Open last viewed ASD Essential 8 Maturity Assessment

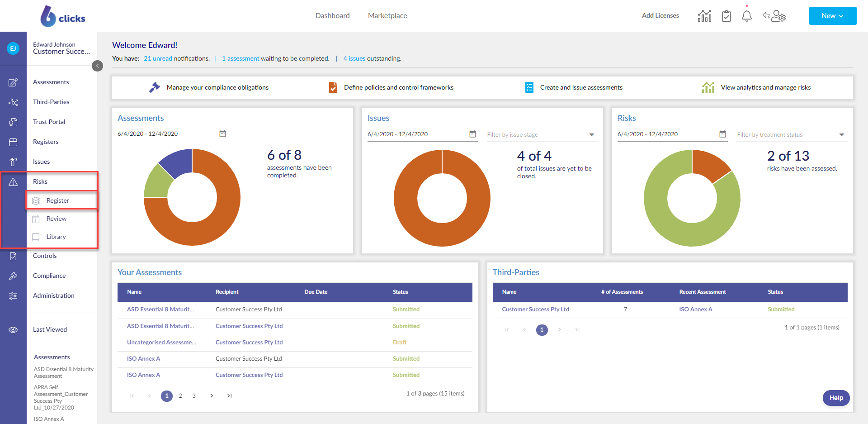point(63,373)
